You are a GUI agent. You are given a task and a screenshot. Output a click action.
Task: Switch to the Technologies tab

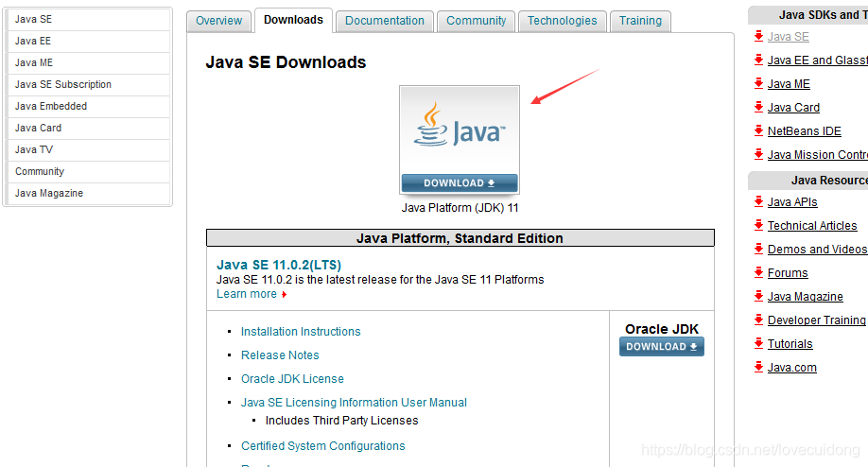[562, 21]
